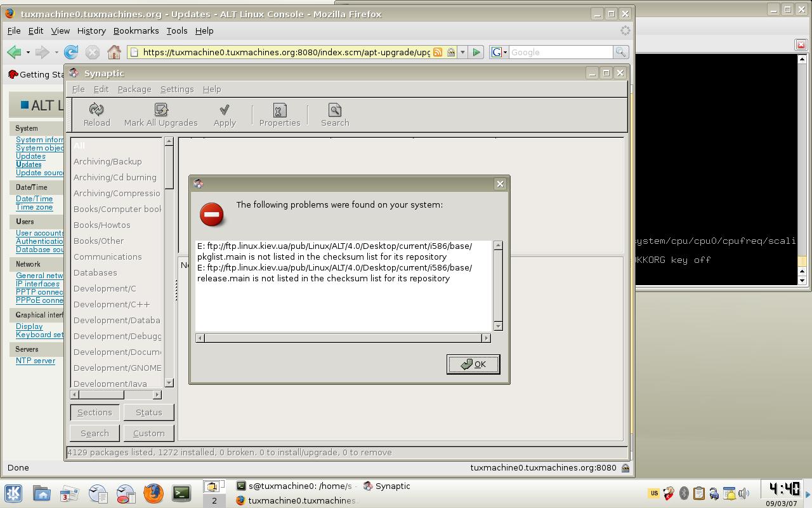Select the Books/Howtos section
812x508 pixels.
(102, 225)
